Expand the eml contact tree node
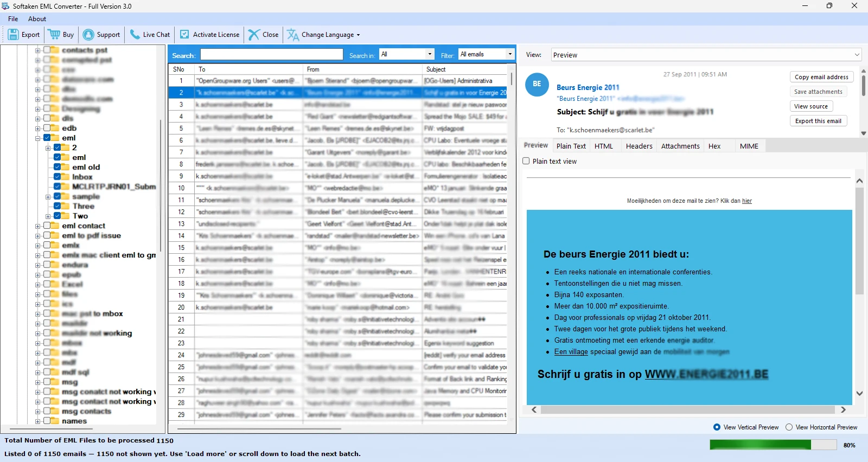 [38, 226]
